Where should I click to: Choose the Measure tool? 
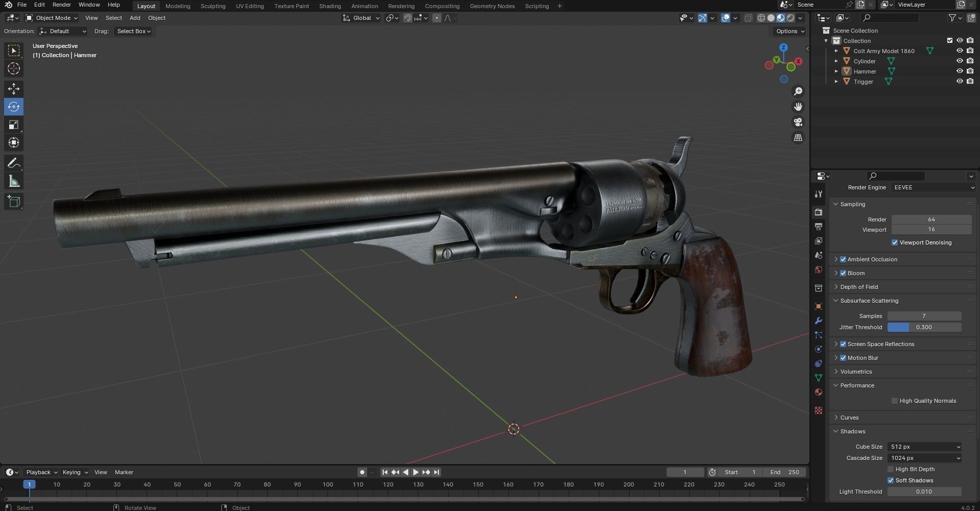(14, 181)
